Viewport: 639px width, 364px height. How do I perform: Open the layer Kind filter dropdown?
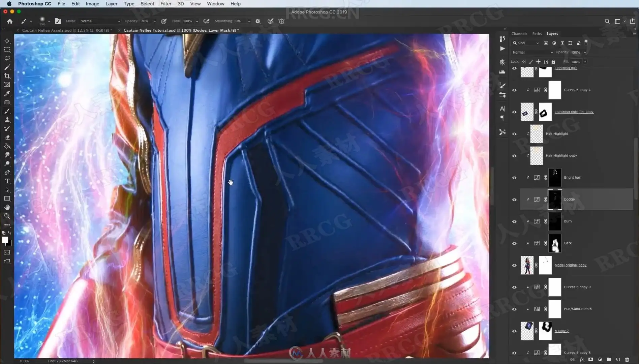click(x=526, y=43)
